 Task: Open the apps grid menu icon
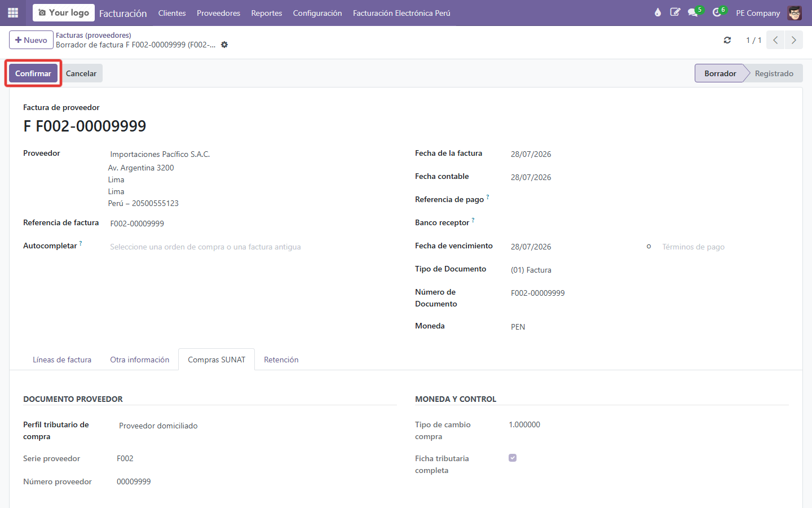tap(13, 12)
